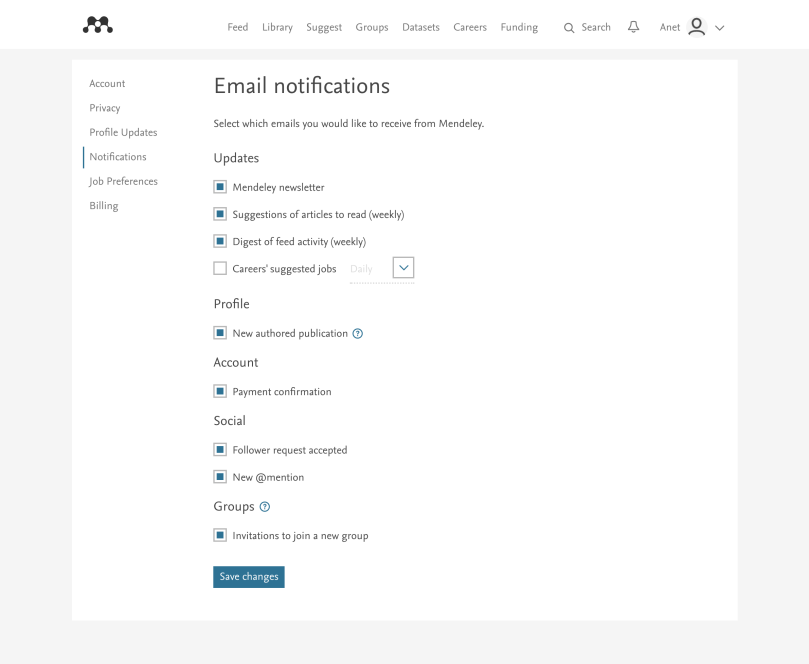Uncheck Invitations to join a new group

coord(220,535)
